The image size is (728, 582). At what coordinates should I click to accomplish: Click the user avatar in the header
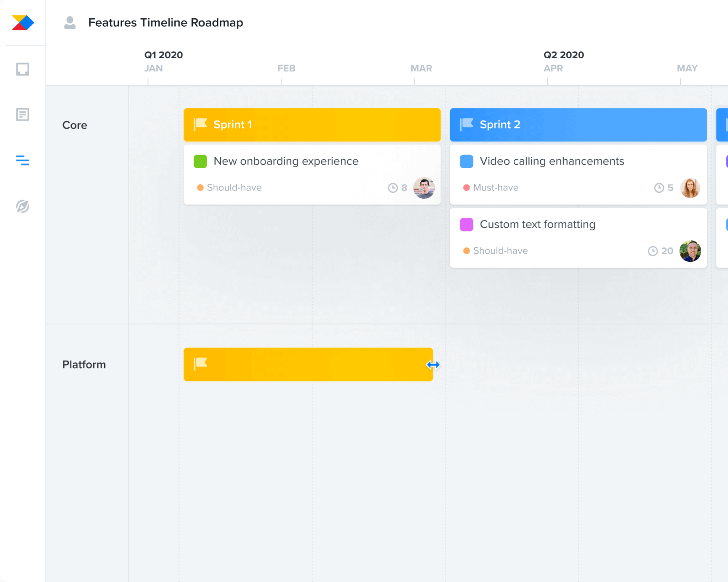[70, 22]
